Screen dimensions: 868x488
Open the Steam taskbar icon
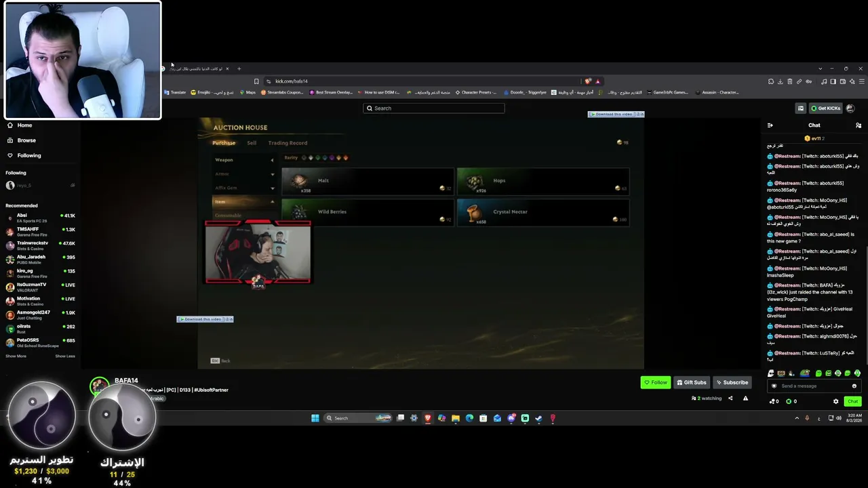point(539,418)
